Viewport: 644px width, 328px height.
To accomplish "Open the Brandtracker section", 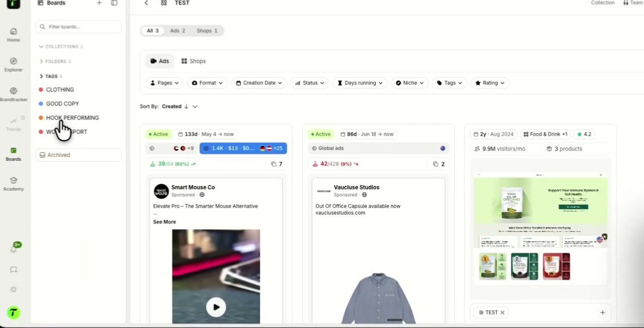I will tap(14, 94).
